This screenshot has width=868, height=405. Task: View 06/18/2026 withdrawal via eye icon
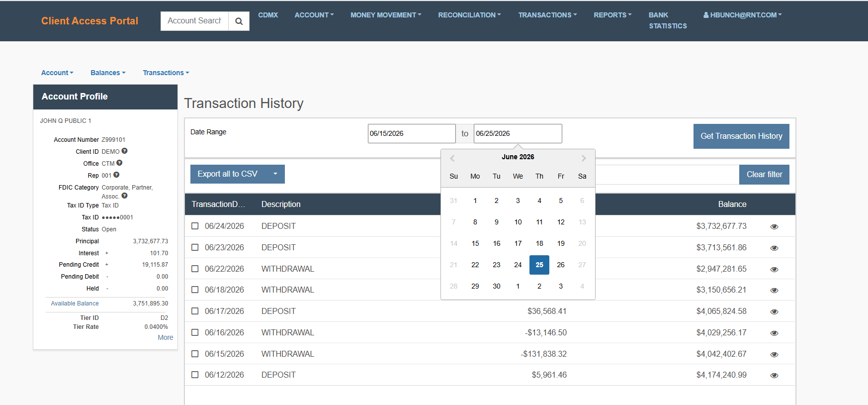(774, 290)
